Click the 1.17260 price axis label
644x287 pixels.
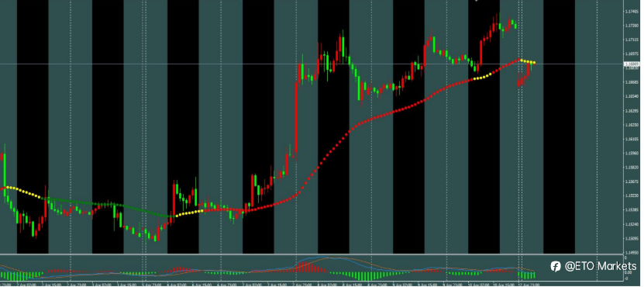pos(632,26)
